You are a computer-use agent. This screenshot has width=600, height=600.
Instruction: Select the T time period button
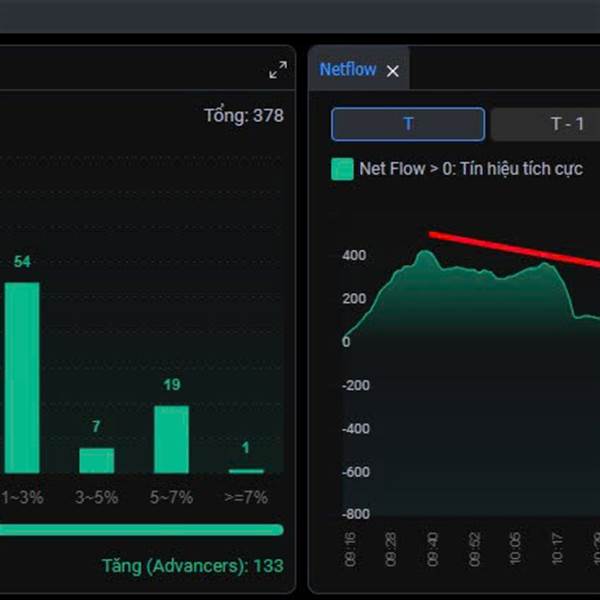408,124
